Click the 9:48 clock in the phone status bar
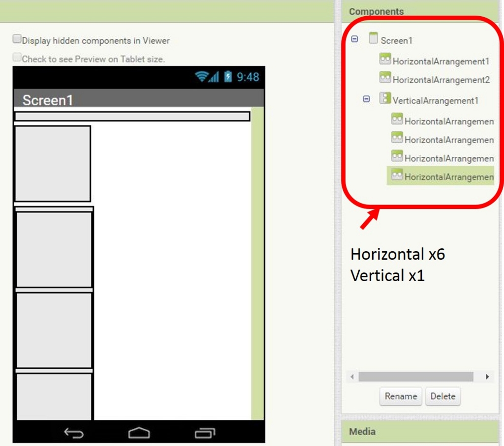The width and height of the screenshot is (504, 446). [248, 77]
